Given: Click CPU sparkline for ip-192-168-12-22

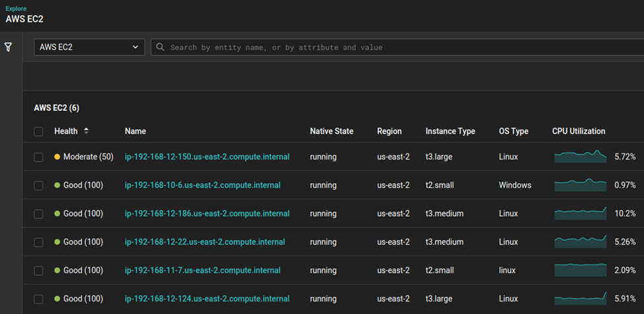Looking at the screenshot, I should pyautogui.click(x=581, y=242).
